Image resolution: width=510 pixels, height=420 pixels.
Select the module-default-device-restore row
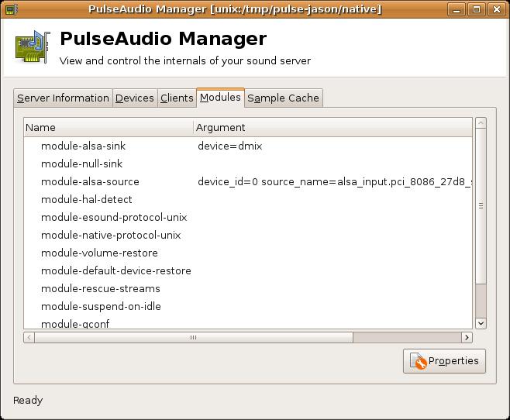point(248,270)
